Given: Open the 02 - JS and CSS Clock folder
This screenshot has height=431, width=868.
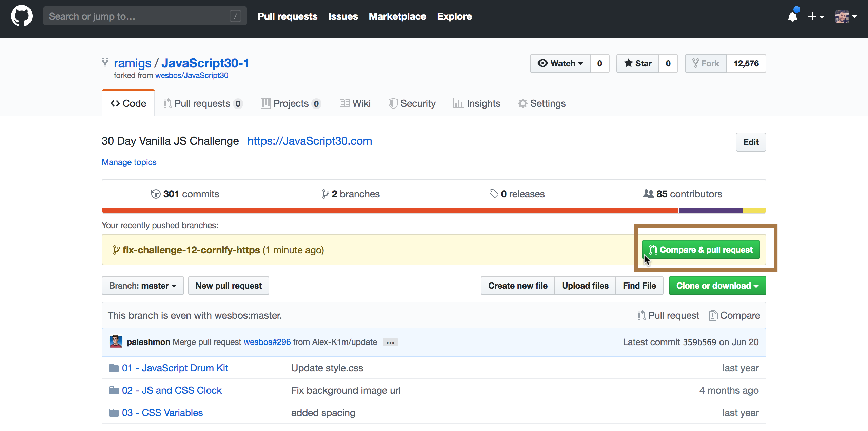Looking at the screenshot, I should click(172, 390).
